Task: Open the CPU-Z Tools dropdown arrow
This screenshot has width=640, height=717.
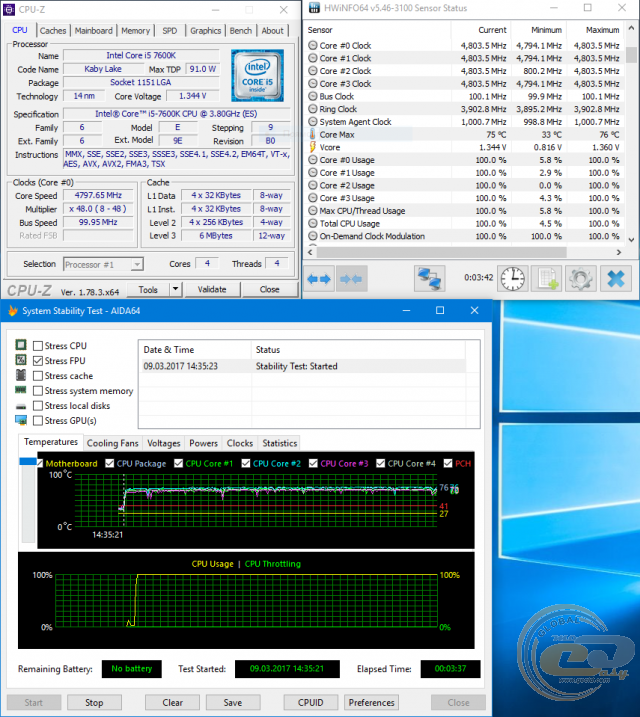Action: point(176,289)
